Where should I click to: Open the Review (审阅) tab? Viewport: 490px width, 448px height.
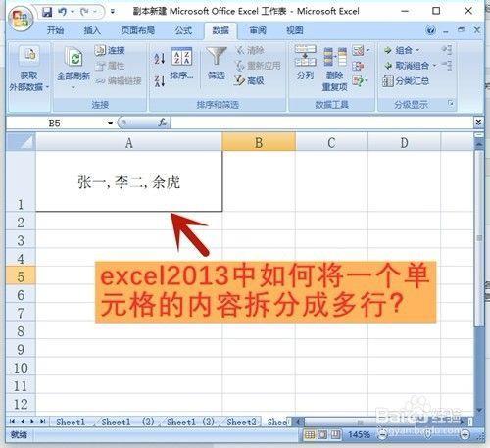[x=258, y=30]
